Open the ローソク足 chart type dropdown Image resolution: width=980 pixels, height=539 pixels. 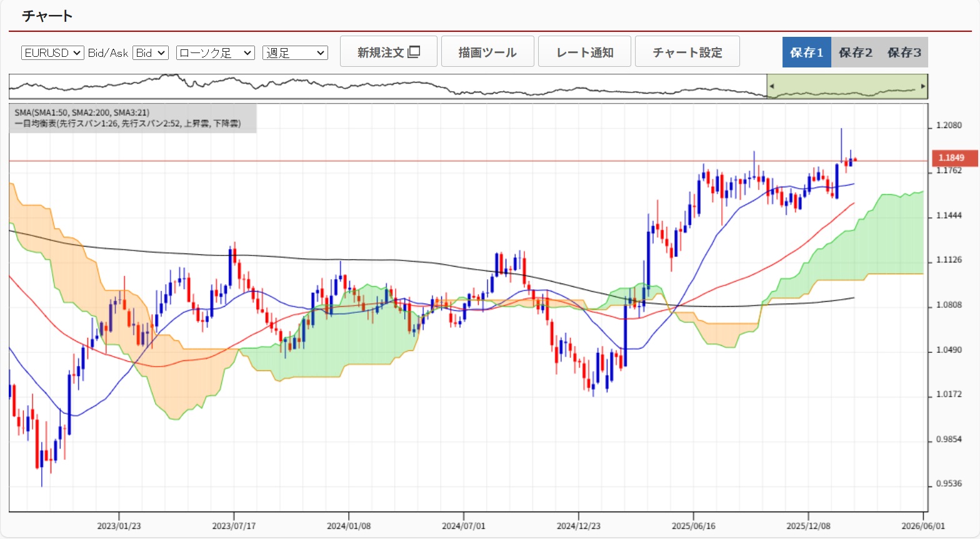pos(215,53)
